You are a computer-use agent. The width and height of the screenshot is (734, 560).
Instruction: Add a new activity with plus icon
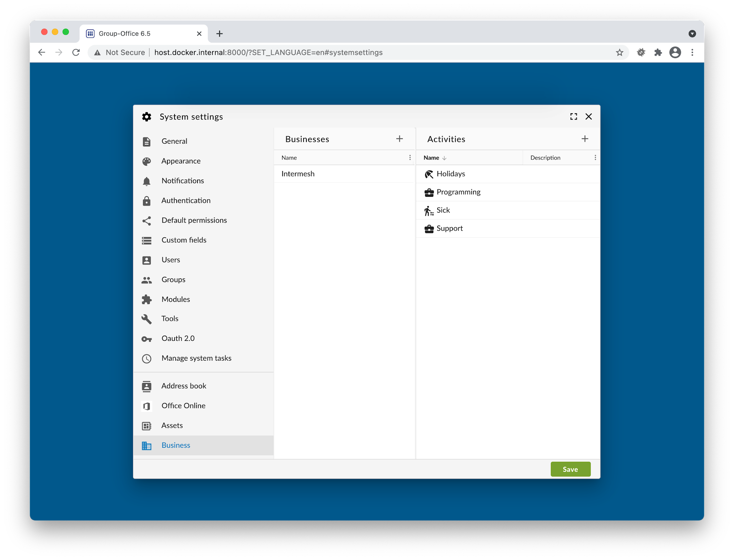coord(585,139)
